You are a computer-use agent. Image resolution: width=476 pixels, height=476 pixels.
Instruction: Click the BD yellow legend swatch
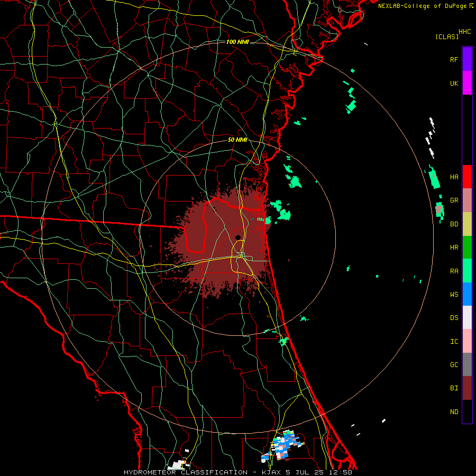point(467,224)
